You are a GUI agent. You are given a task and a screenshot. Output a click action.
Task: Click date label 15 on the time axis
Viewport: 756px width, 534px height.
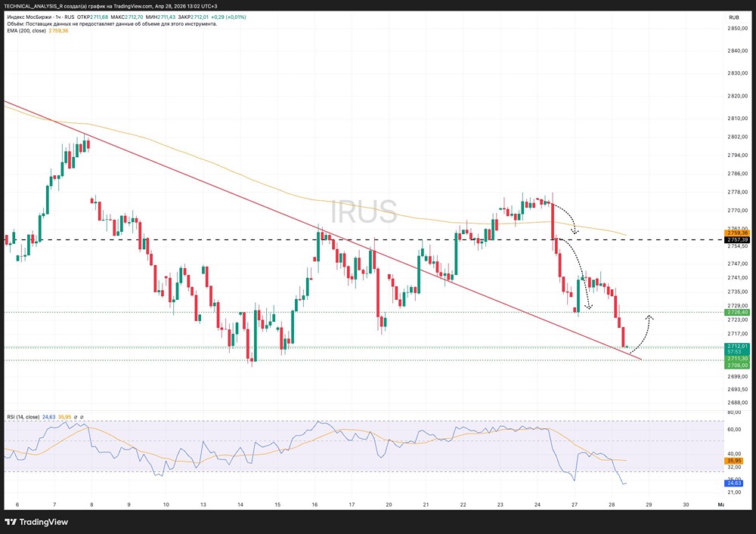pos(277,505)
